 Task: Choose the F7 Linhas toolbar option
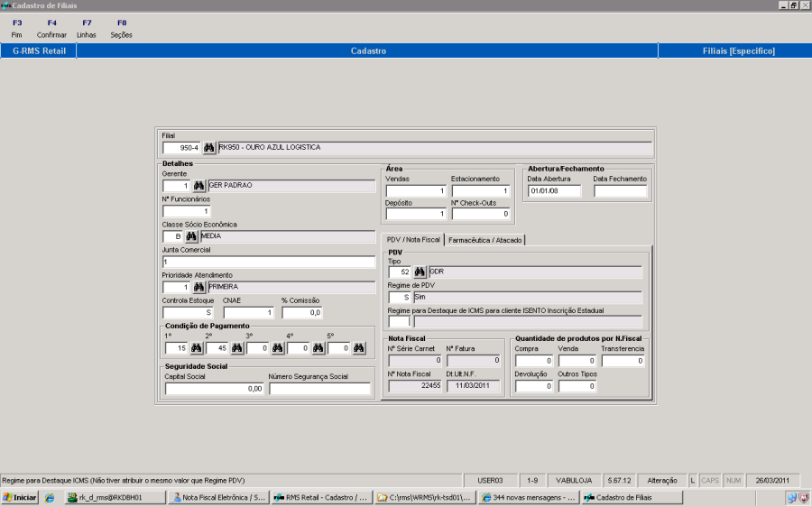[x=87, y=28]
